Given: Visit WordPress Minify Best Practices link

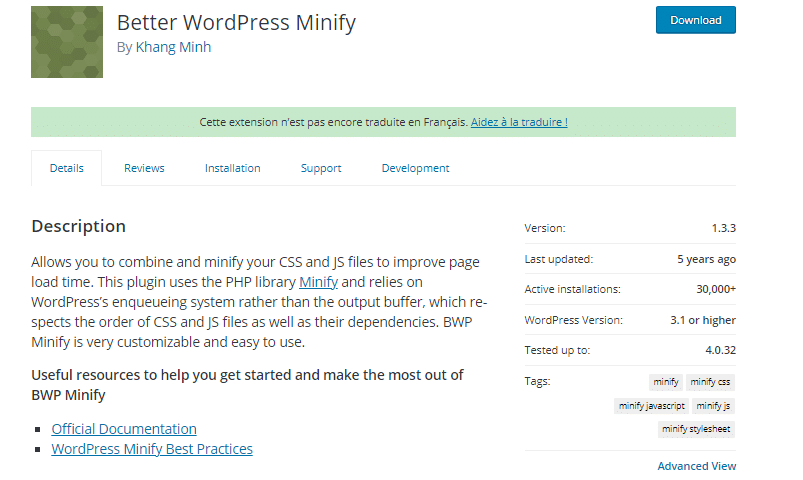Looking at the screenshot, I should pyautogui.click(x=152, y=449).
